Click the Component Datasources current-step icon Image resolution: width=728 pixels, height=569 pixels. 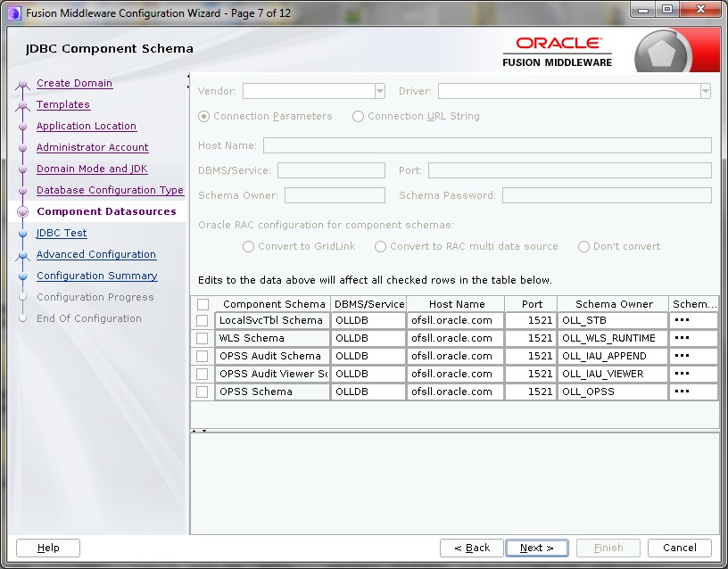point(23,211)
